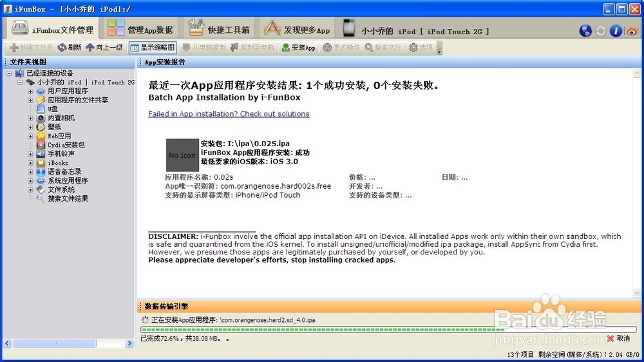Open the iFunbox文件管理 tab

coord(53,29)
